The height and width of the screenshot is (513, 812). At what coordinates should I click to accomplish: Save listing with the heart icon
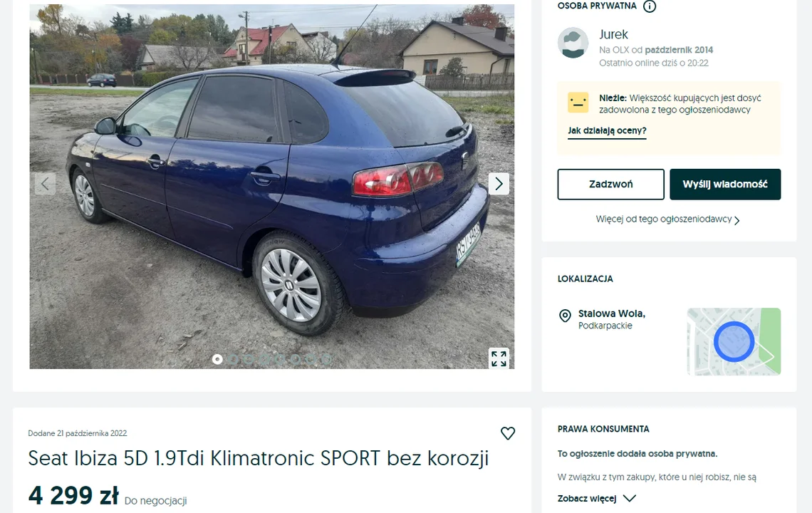click(507, 433)
